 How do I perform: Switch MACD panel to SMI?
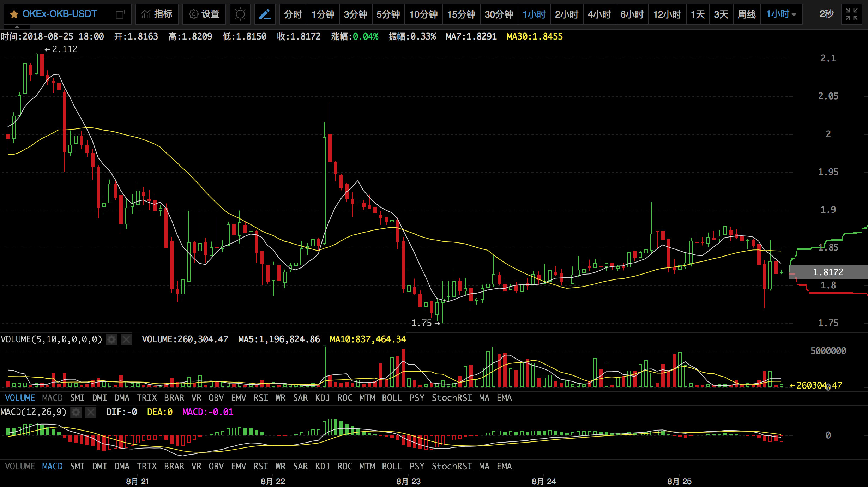[x=77, y=466]
